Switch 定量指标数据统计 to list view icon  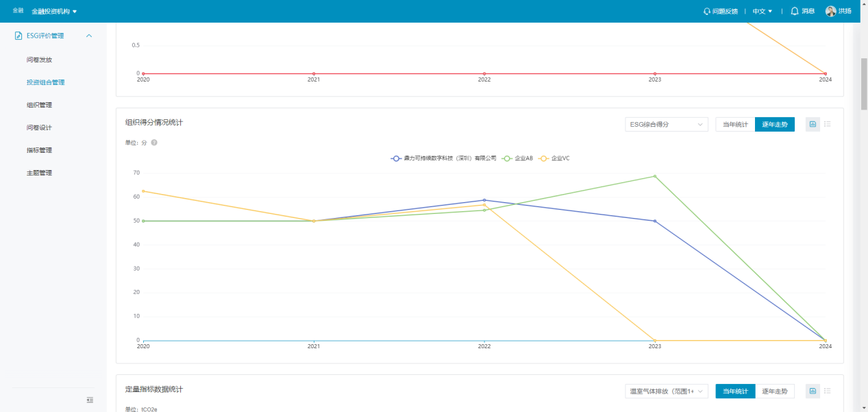pyautogui.click(x=828, y=391)
